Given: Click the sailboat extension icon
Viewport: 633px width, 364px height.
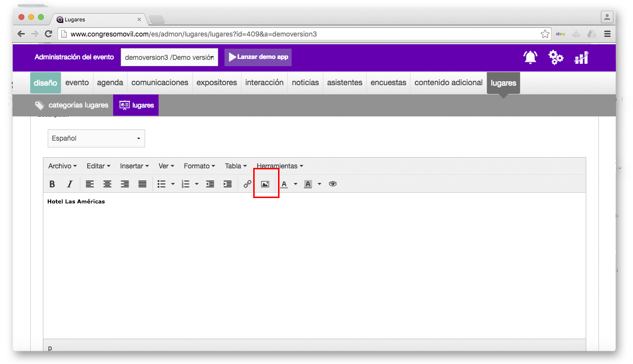Looking at the screenshot, I should click(576, 34).
